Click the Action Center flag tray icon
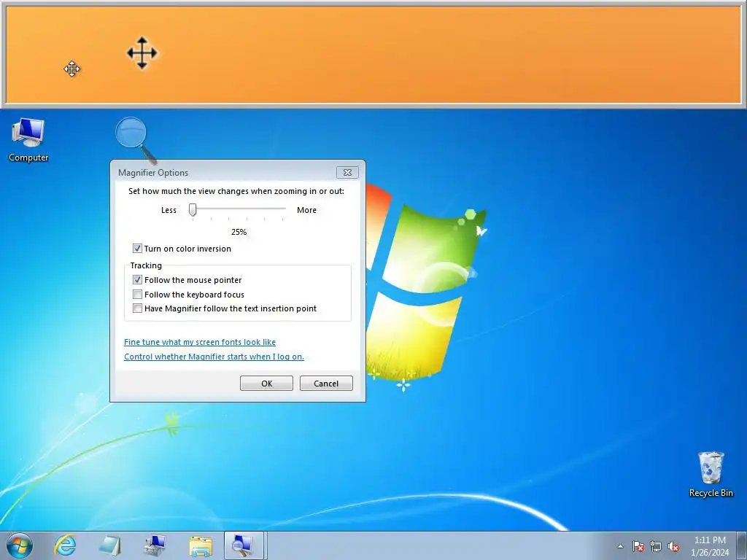This screenshot has height=560, width=747. tap(638, 546)
